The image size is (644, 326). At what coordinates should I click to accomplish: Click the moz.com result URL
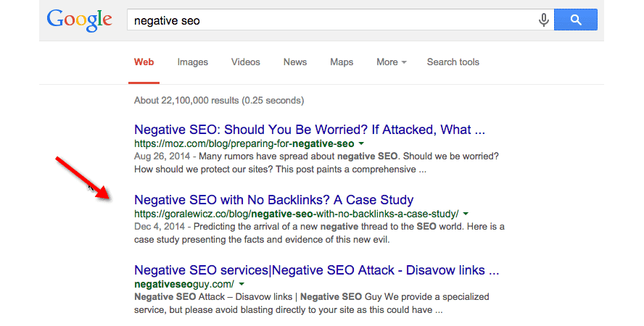point(244,144)
